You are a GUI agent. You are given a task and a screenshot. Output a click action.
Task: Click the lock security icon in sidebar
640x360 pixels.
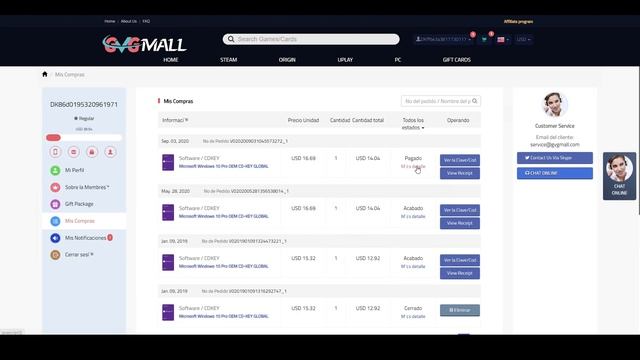(92, 152)
